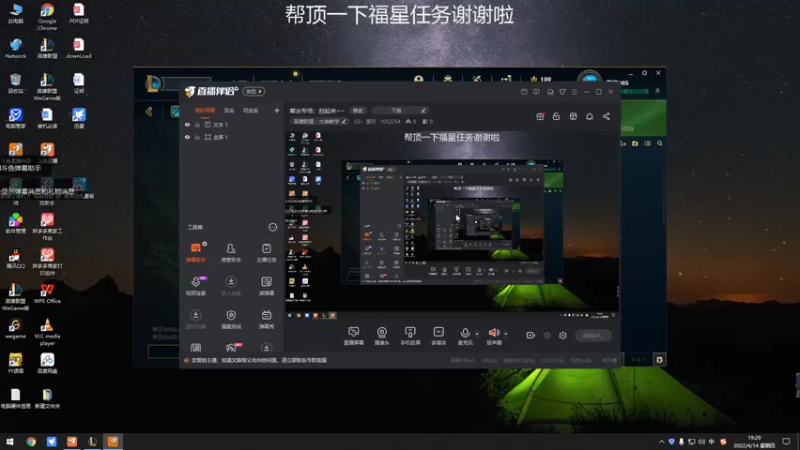800x450 pixels.
Task: Click the taskbar clock showing 19:29
Action: pyautogui.click(x=754, y=441)
